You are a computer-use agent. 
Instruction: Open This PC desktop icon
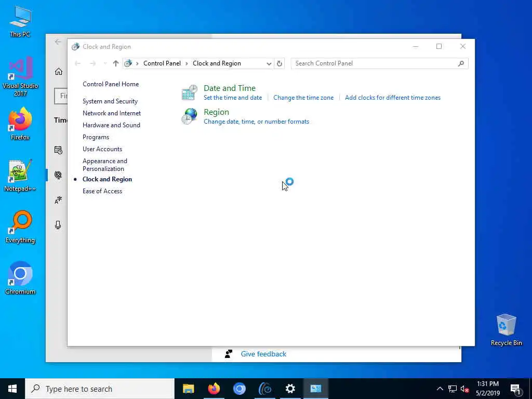tap(20, 21)
